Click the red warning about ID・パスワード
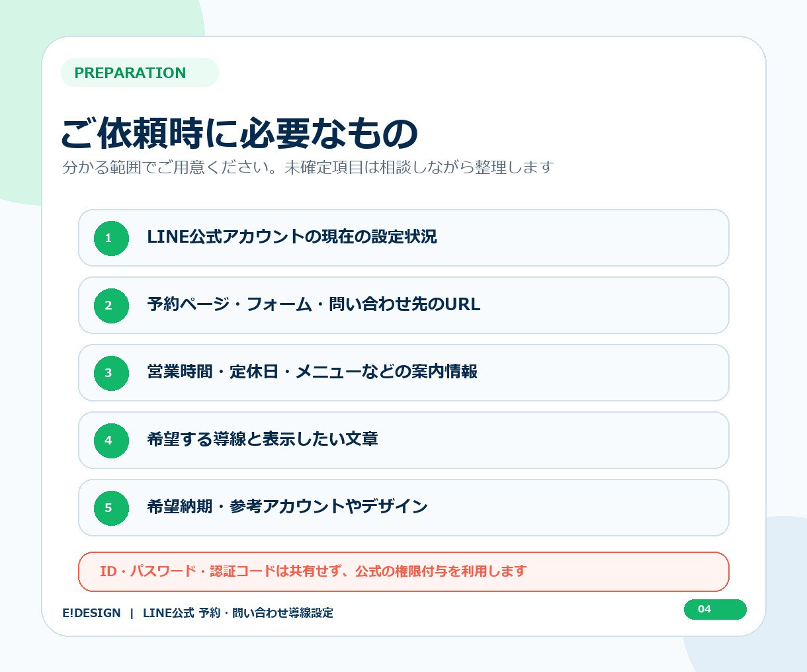The image size is (807, 672). pos(403,571)
